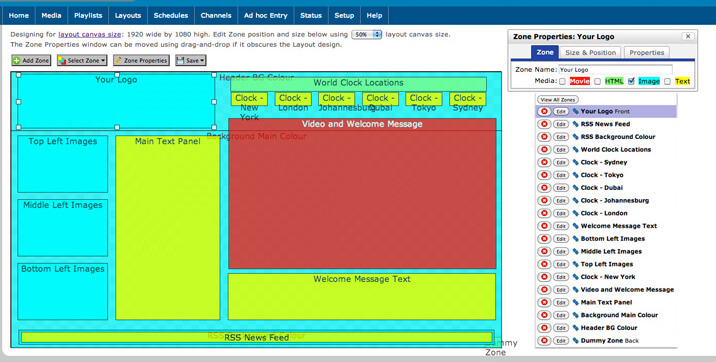The height and width of the screenshot is (362, 716).
Task: Open the Select Zone dropdown
Action: click(x=82, y=60)
